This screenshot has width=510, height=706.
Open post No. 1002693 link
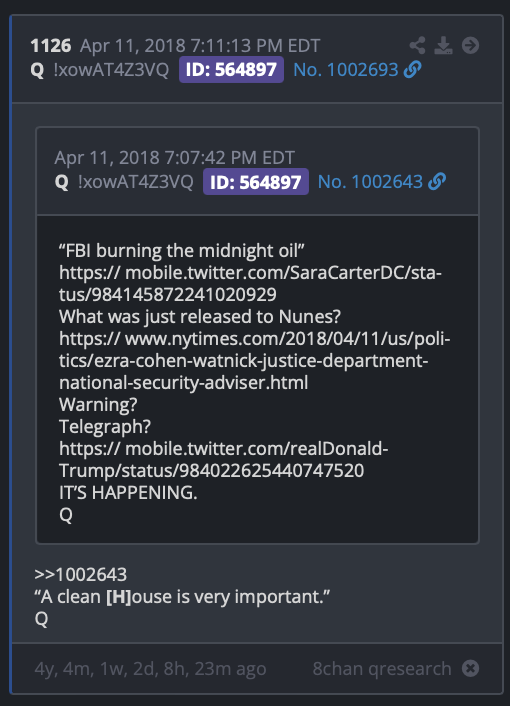coord(346,70)
